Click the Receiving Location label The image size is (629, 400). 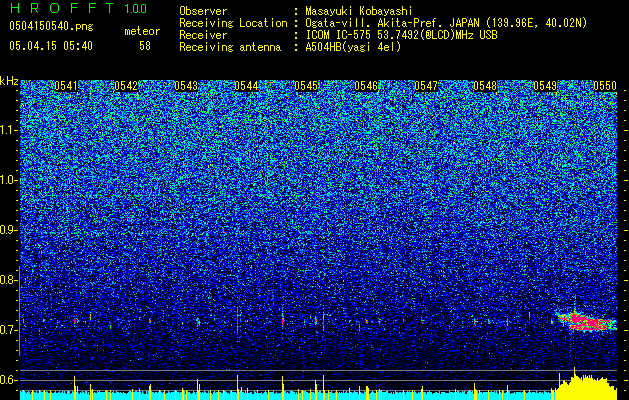tap(233, 23)
